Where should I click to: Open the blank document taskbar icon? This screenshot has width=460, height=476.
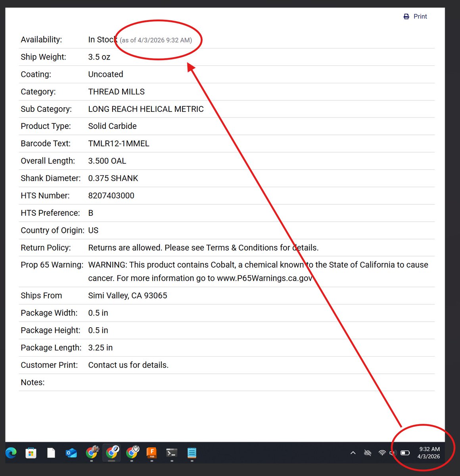[51, 453]
